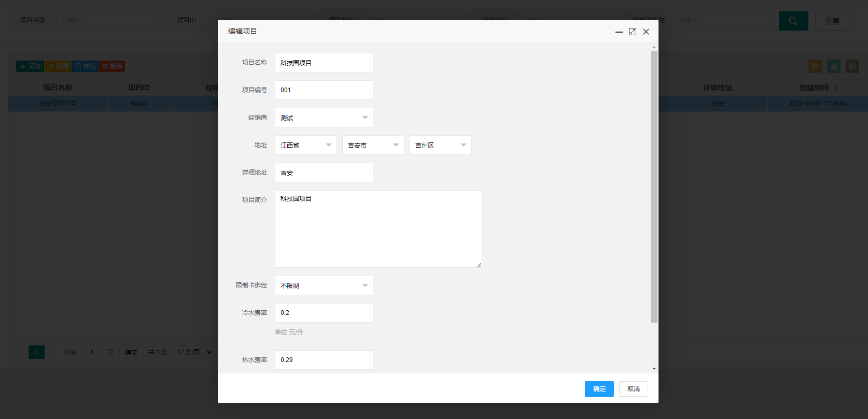The width and height of the screenshot is (868, 419).
Task: Click the resize handle of 项目简介 textarea
Action: (479, 265)
